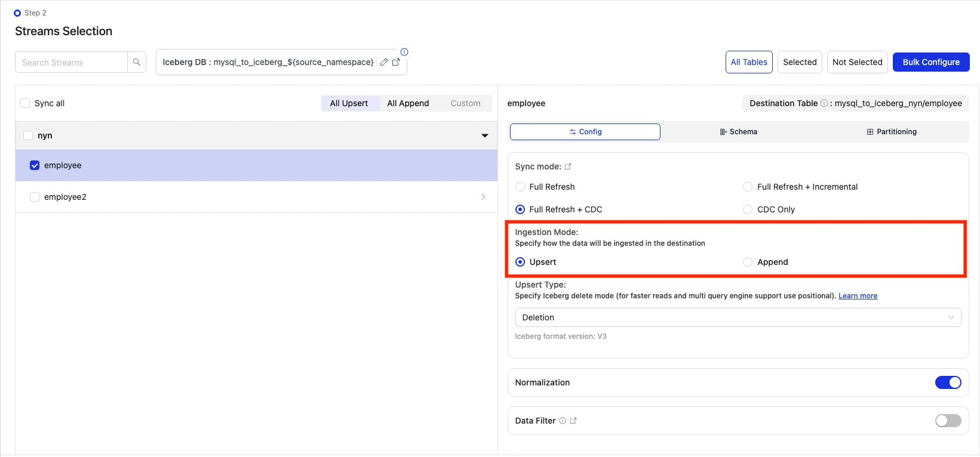Select Upsert ingestion mode
The image size is (980, 457).
pyautogui.click(x=520, y=262)
